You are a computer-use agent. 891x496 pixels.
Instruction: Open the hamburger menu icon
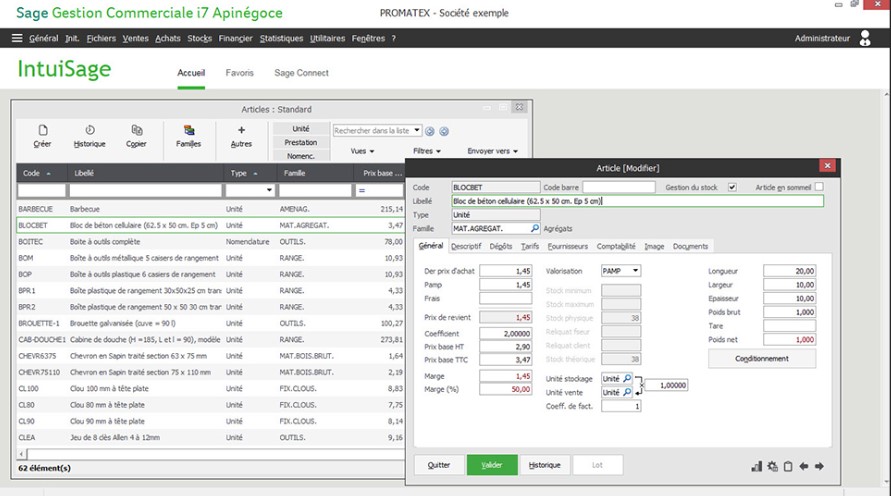click(17, 38)
